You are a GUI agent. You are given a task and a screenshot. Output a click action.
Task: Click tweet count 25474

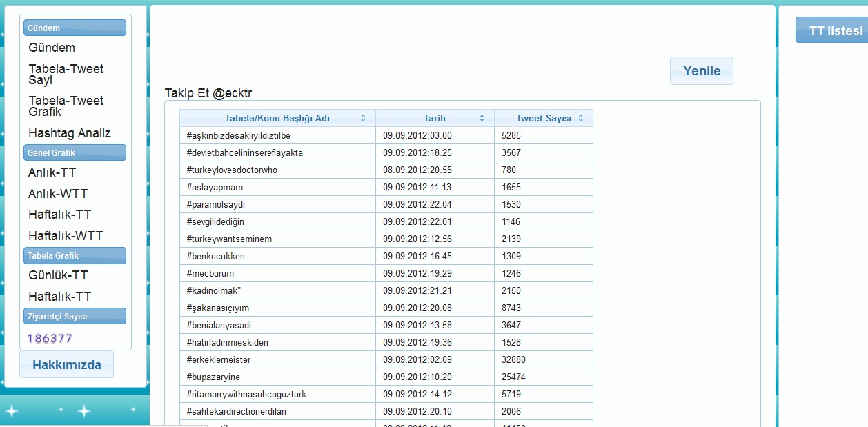pos(514,377)
